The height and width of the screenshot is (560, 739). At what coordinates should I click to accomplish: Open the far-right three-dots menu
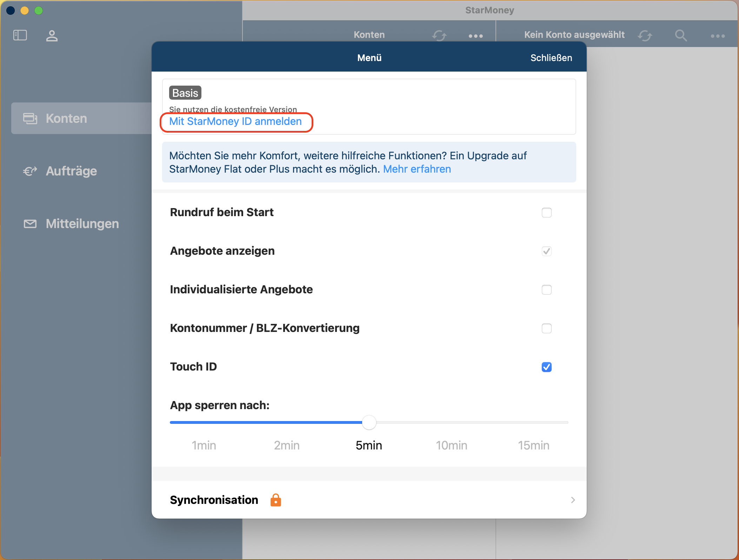coord(718,36)
